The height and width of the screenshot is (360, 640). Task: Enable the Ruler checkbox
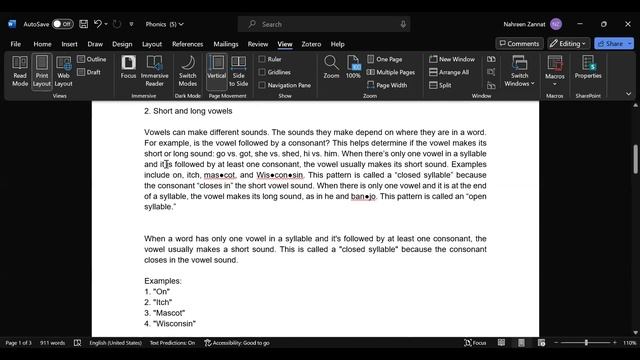pos(262,59)
